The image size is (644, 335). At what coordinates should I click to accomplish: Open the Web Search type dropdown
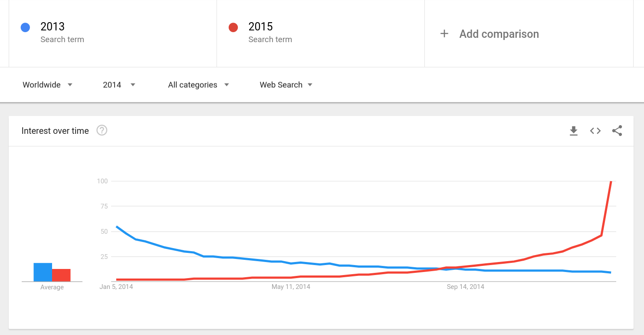tap(286, 85)
